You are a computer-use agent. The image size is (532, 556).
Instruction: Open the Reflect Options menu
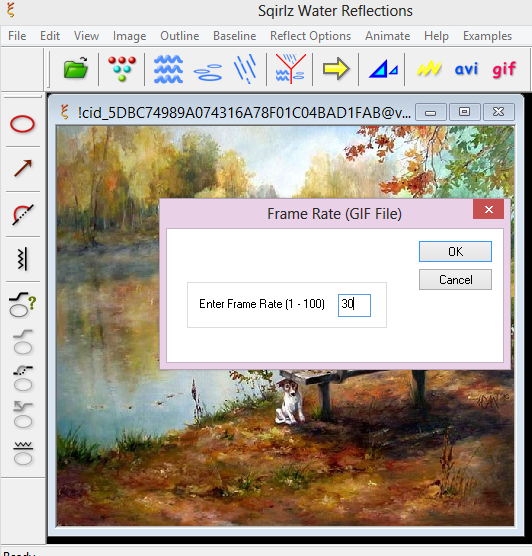click(310, 36)
